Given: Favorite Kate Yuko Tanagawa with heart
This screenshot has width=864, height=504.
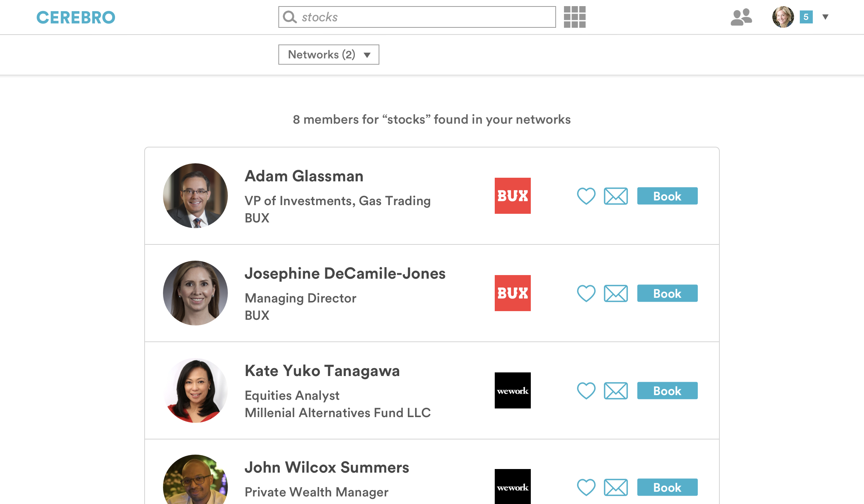Looking at the screenshot, I should point(586,391).
